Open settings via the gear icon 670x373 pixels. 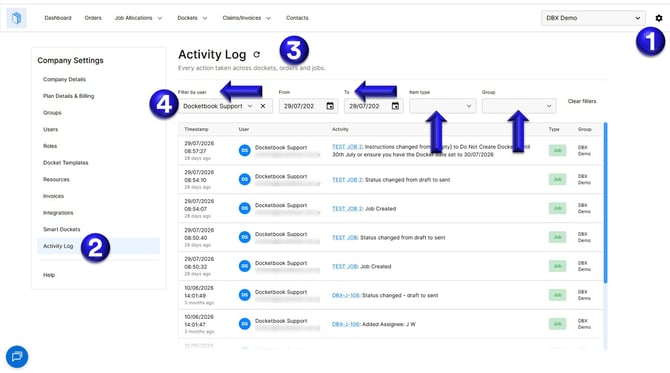[658, 18]
